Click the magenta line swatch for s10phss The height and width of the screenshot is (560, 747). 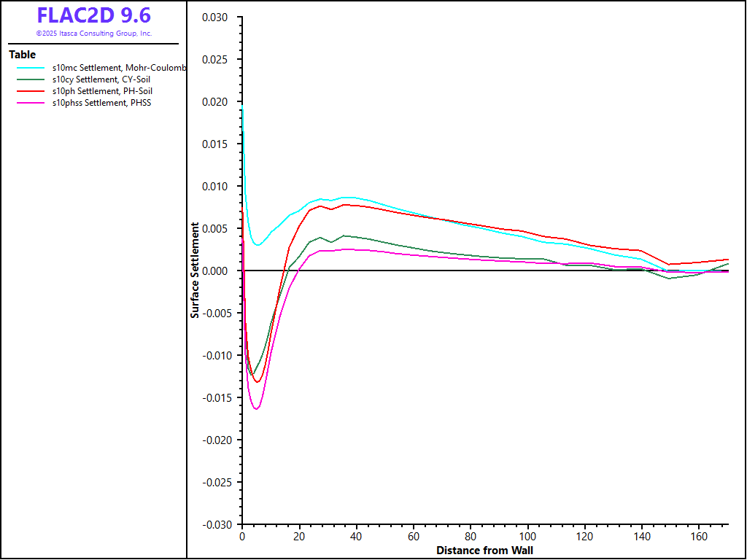[x=32, y=103]
